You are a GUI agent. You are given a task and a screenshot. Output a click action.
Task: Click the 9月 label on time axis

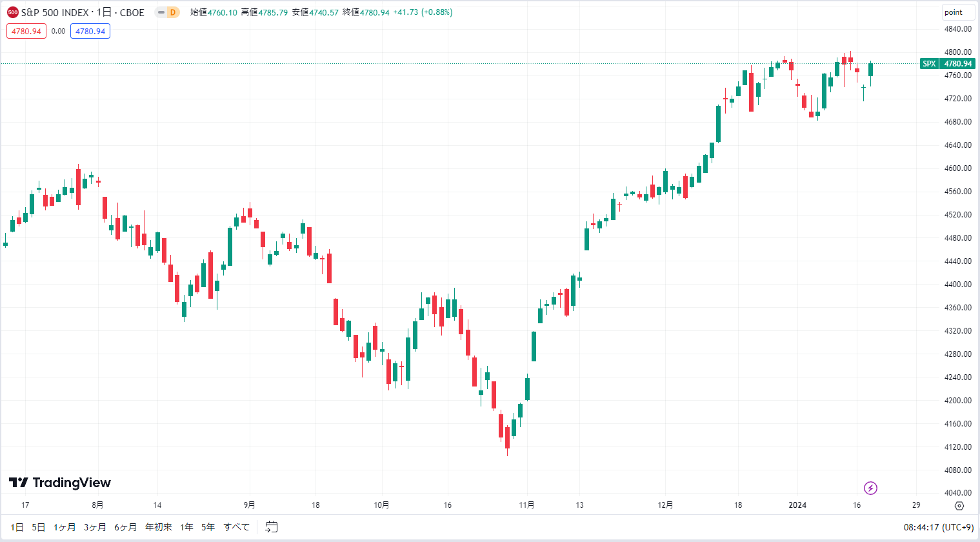249,505
